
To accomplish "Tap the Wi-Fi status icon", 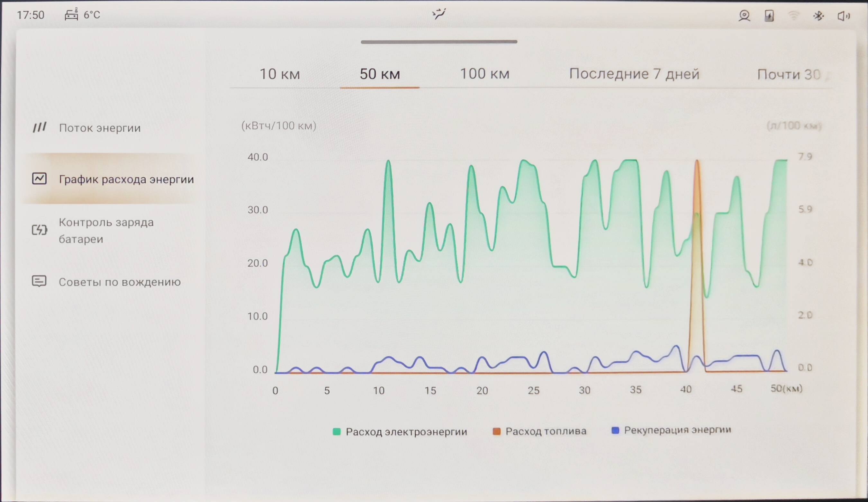I will coord(794,16).
